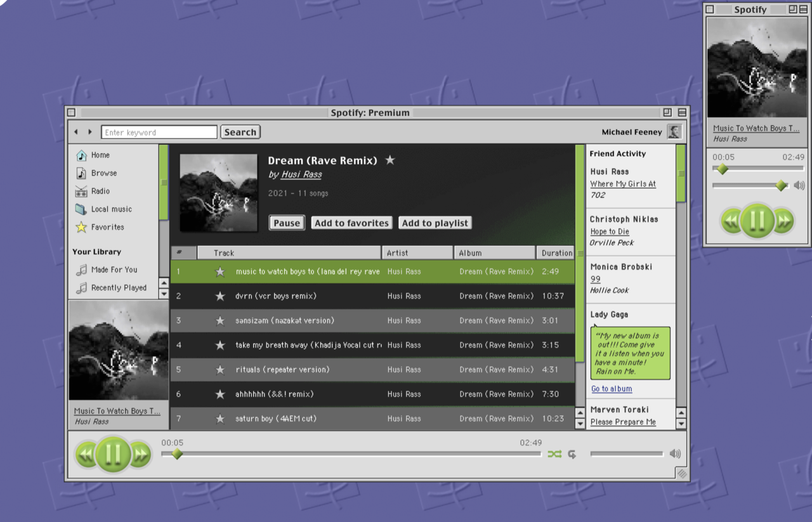Skip to next track in main player
The height and width of the screenshot is (522, 812).
tap(141, 454)
